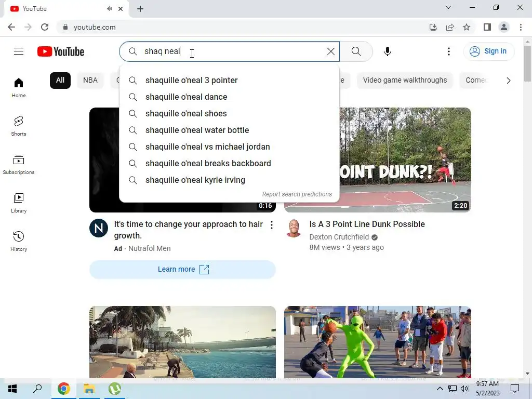Select the NBA filter chip

[90, 81]
